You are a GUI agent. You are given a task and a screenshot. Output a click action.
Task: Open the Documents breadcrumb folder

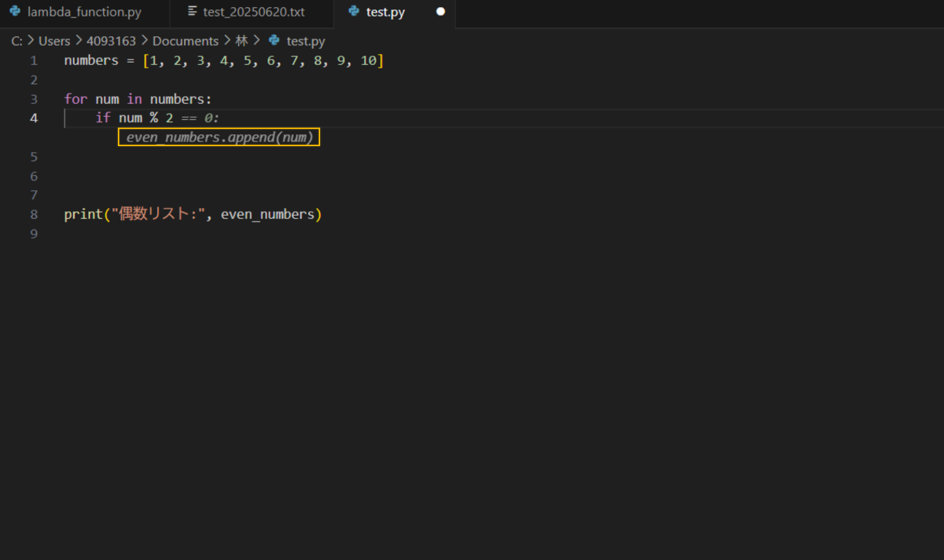(x=185, y=41)
